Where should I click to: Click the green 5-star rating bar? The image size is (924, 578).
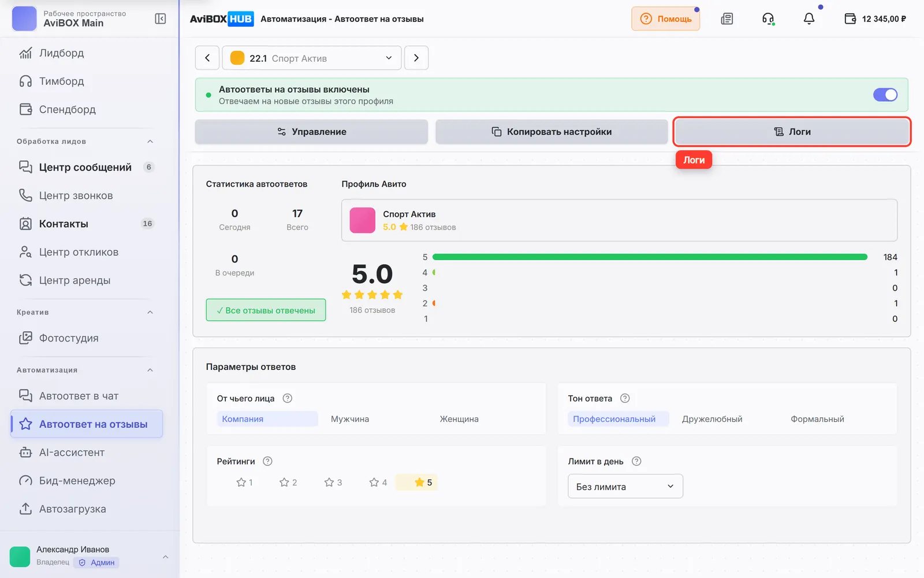click(x=650, y=257)
